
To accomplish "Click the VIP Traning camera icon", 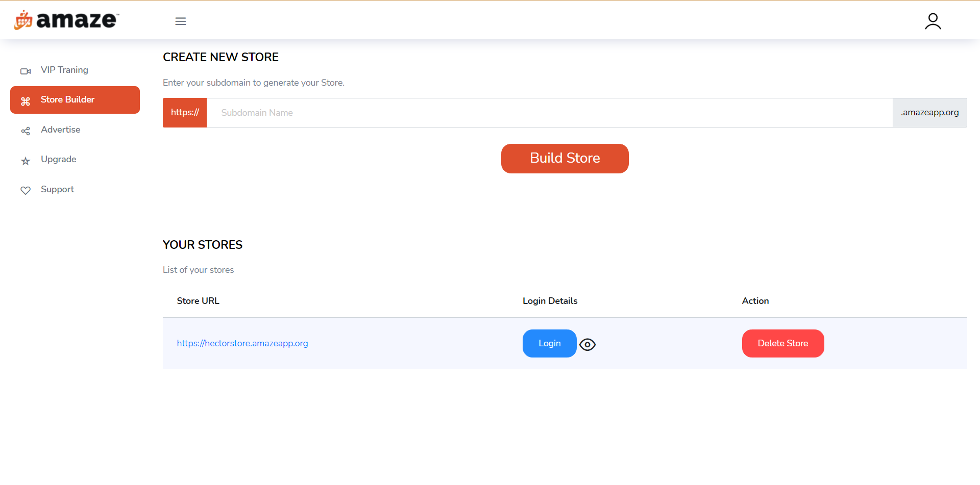I will pyautogui.click(x=26, y=71).
